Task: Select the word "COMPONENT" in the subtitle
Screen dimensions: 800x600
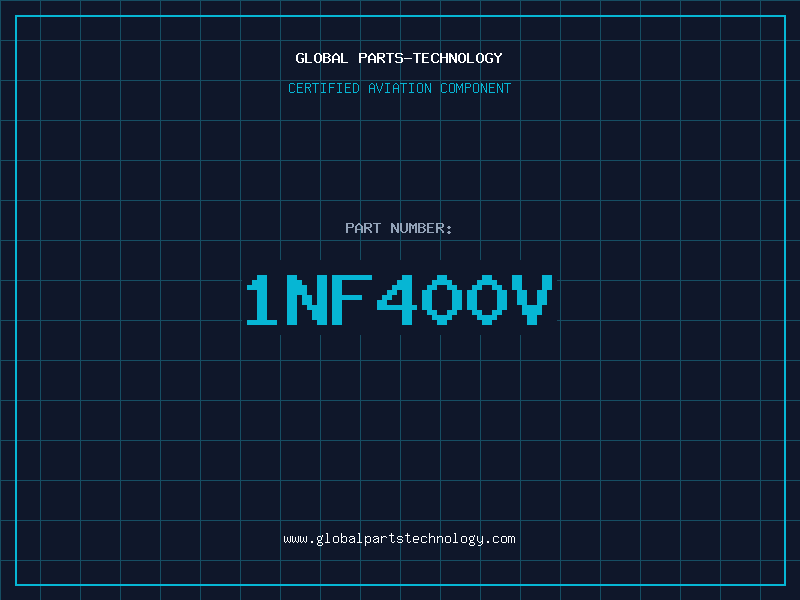Action: click(x=475, y=88)
